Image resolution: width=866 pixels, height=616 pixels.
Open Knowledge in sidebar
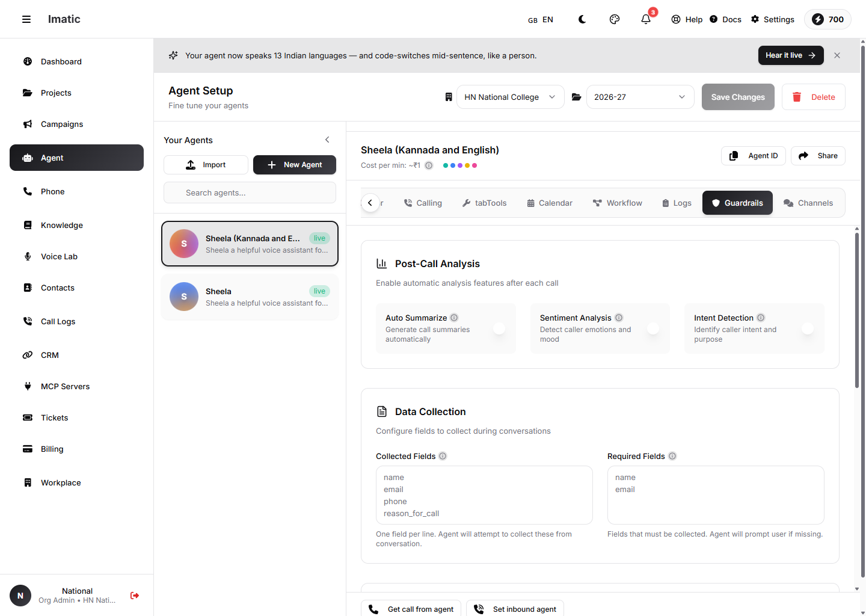76,225
